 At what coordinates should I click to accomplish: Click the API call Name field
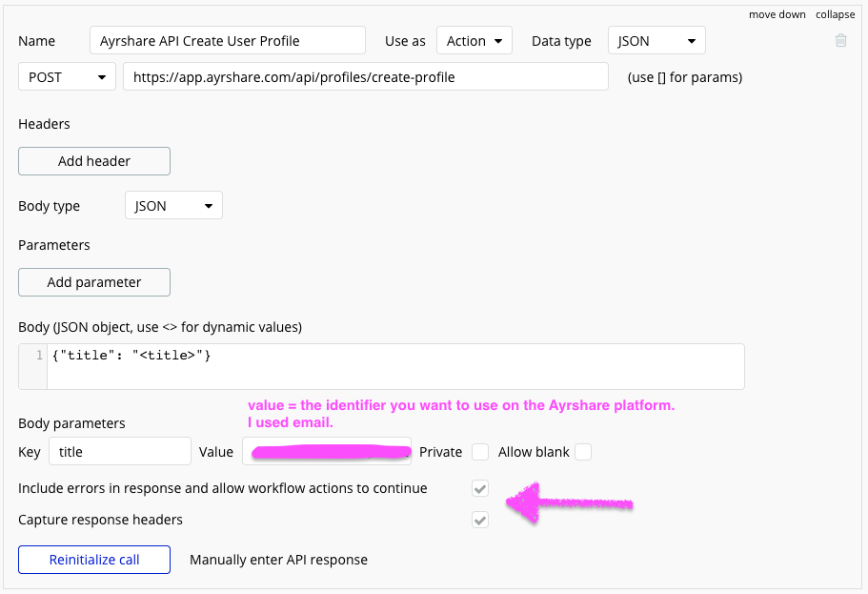click(227, 41)
